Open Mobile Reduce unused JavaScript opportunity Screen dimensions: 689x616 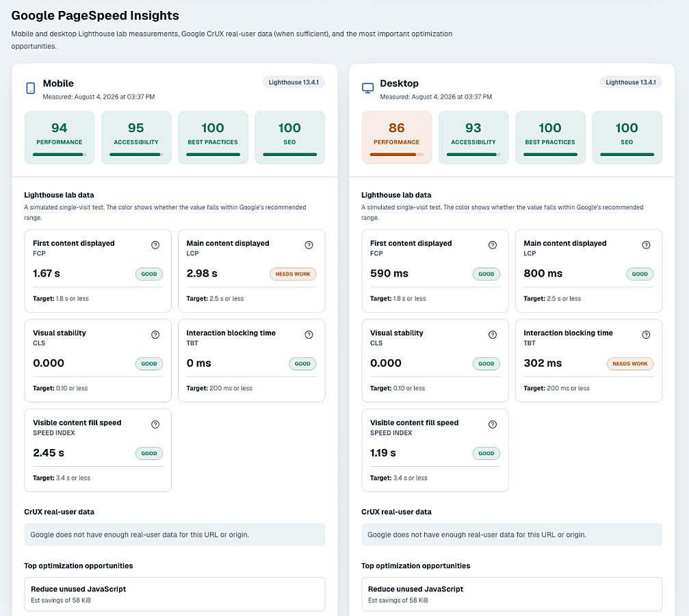click(x=174, y=594)
